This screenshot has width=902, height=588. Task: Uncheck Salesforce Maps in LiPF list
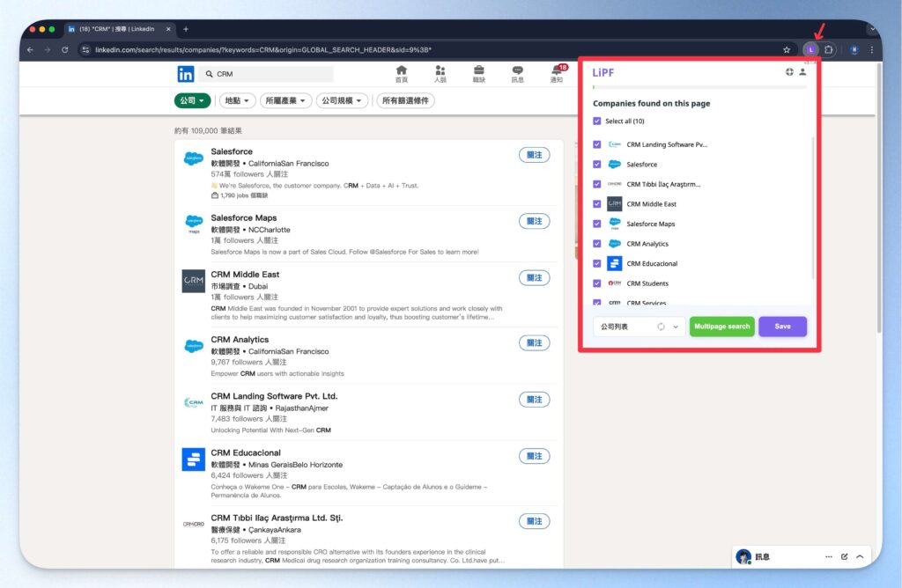point(597,224)
